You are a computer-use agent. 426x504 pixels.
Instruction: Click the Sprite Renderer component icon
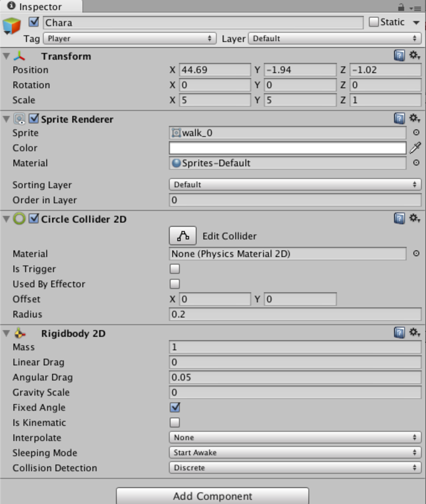click(x=19, y=119)
